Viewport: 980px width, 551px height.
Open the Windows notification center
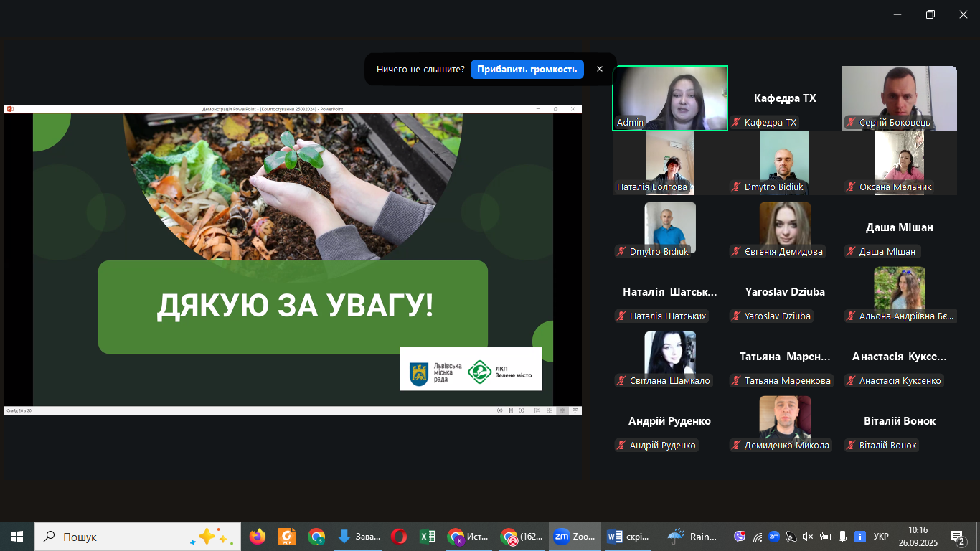(958, 537)
